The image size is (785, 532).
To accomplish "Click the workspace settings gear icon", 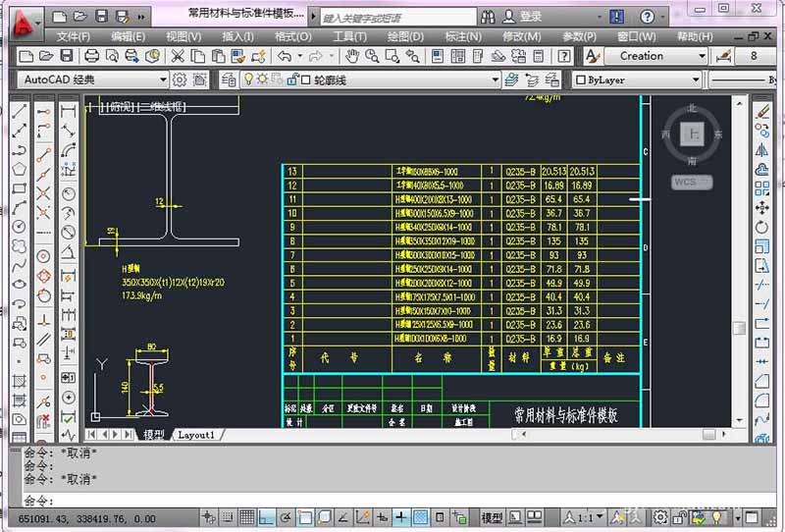I will pos(180,80).
